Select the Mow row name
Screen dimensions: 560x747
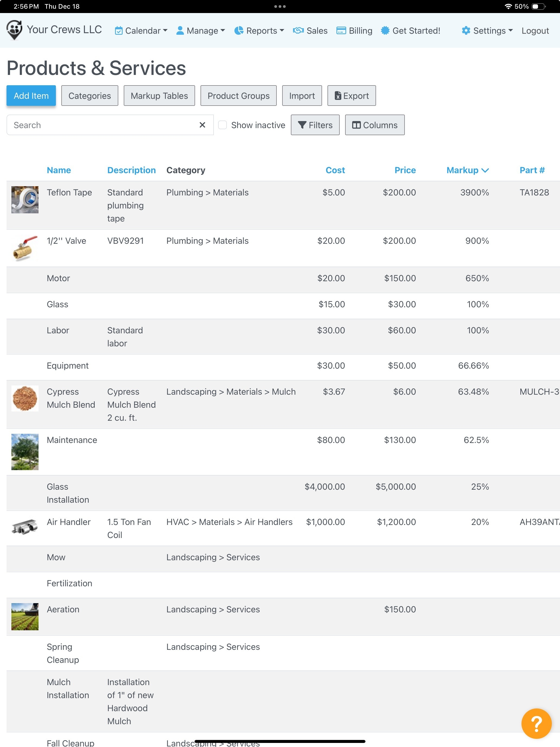[x=56, y=558]
